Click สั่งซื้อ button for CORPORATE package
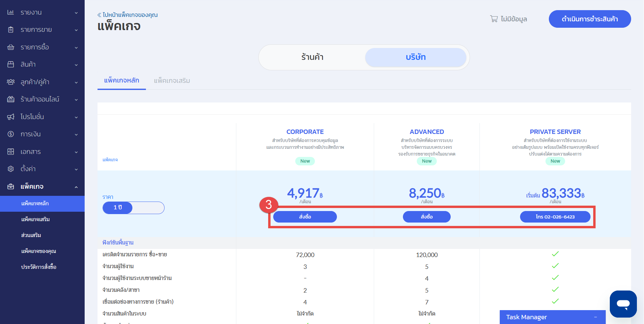 (305, 217)
